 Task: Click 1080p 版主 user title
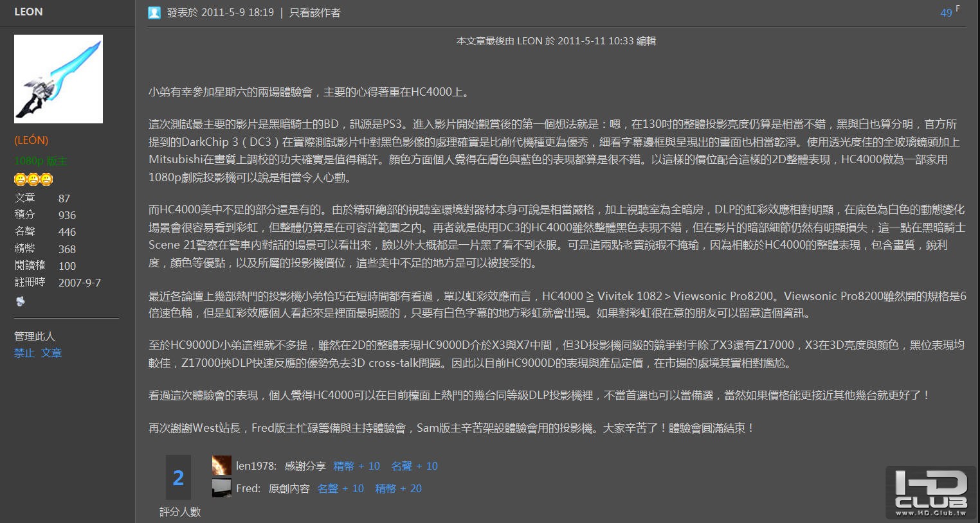[41, 161]
